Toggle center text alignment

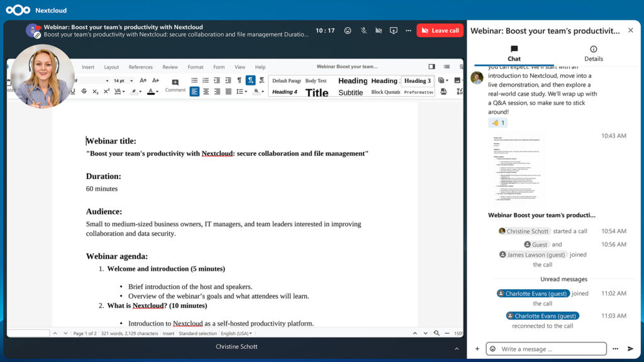click(205, 91)
